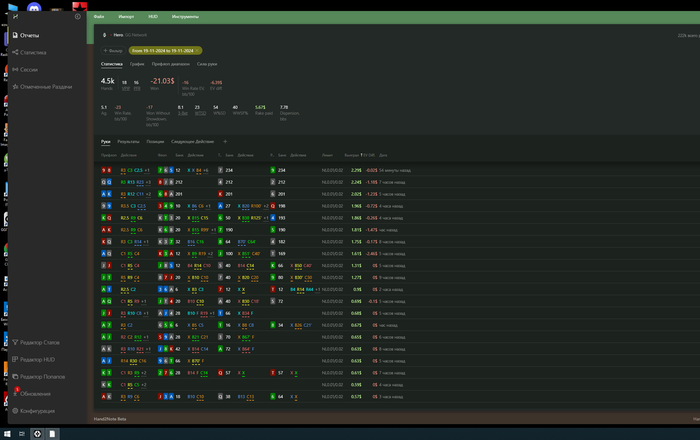
Task: Add new report tab with plus icon
Action: 225,142
